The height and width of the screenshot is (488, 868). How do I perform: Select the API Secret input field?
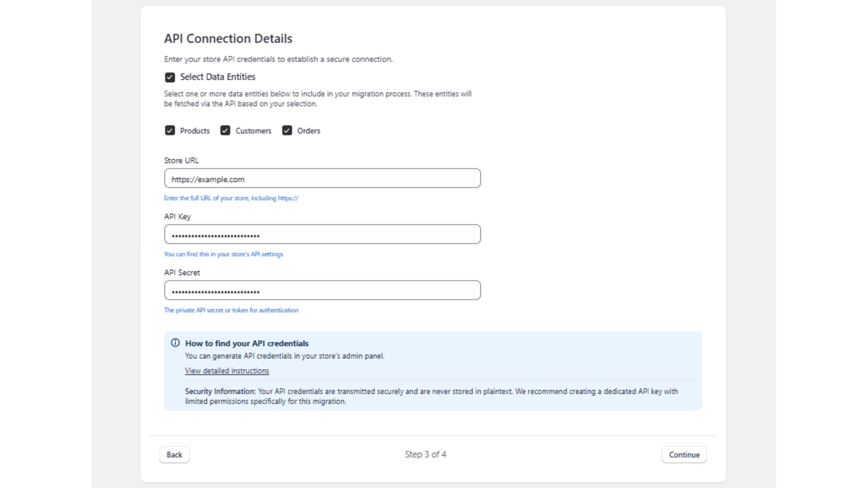322,290
